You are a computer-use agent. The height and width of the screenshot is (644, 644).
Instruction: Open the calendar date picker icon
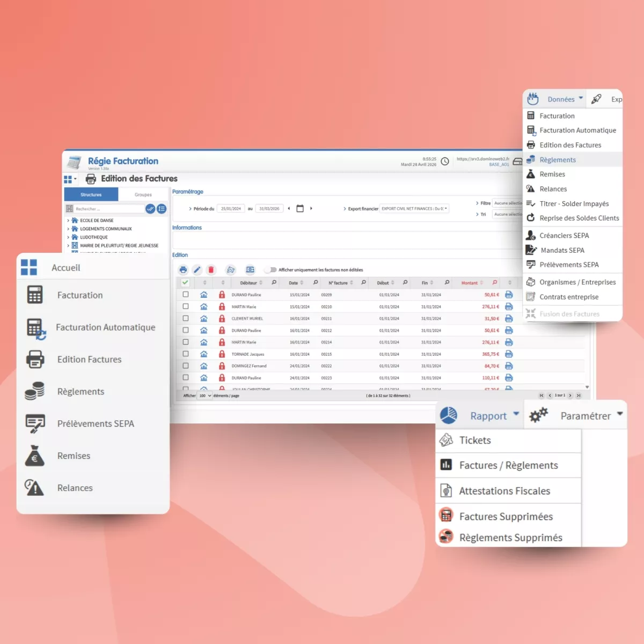click(x=300, y=209)
